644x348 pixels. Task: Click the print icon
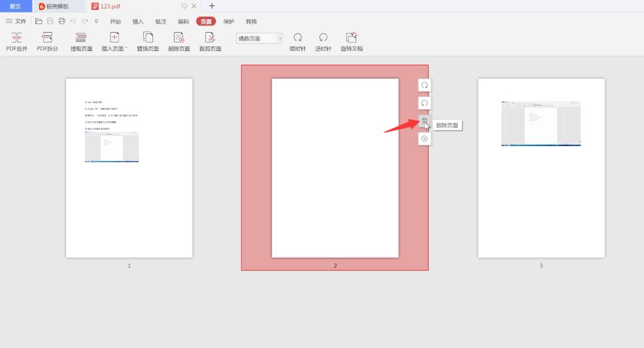61,21
